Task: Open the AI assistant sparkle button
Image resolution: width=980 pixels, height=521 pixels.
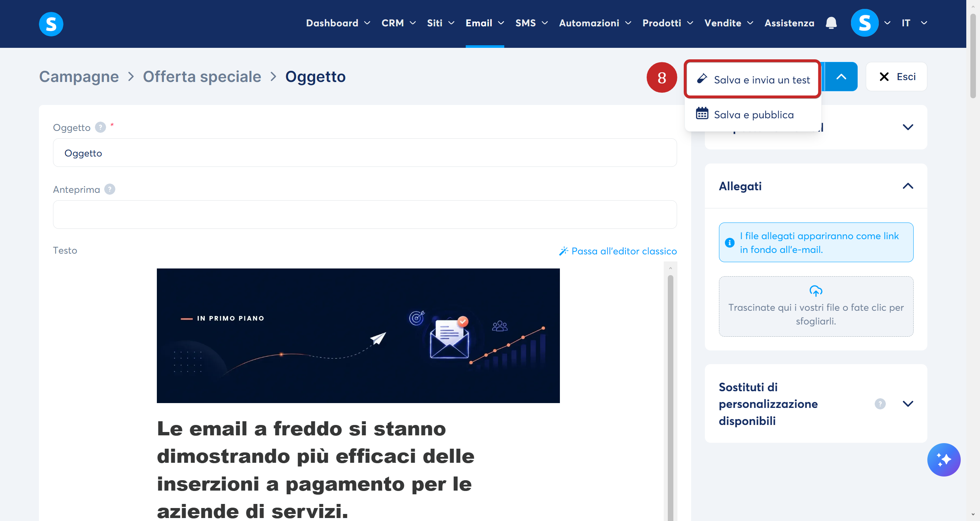Action: pos(944,459)
